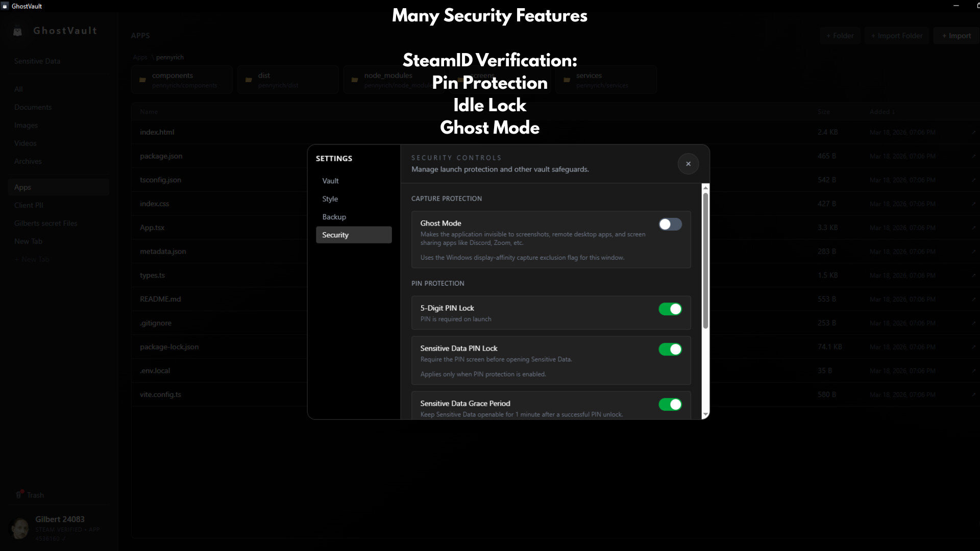Enable the Ghost Mode toggle

coord(670,224)
